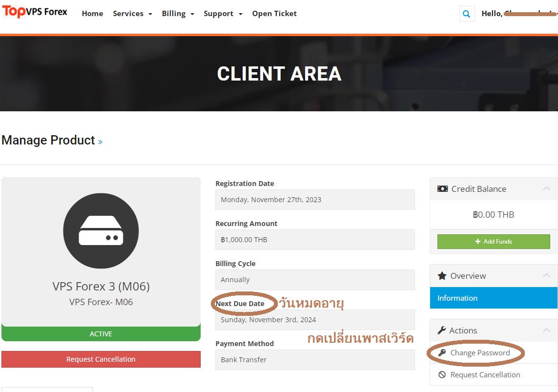Viewport: 558px width, 392px height.
Task: Click the TopVPS Forex logo
Action: pyautogui.click(x=35, y=12)
